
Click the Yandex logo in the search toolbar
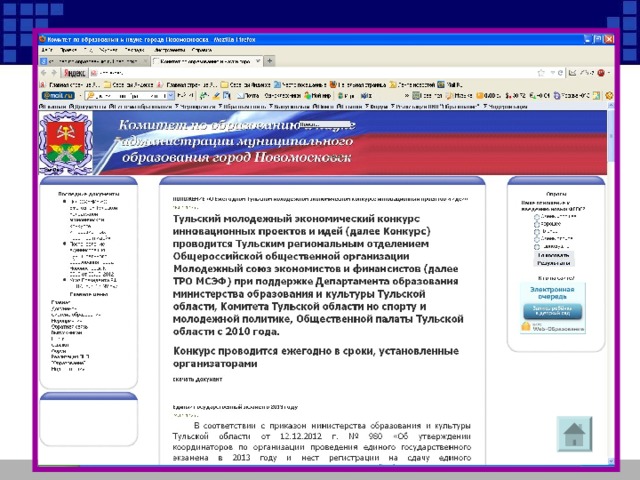coord(74,73)
